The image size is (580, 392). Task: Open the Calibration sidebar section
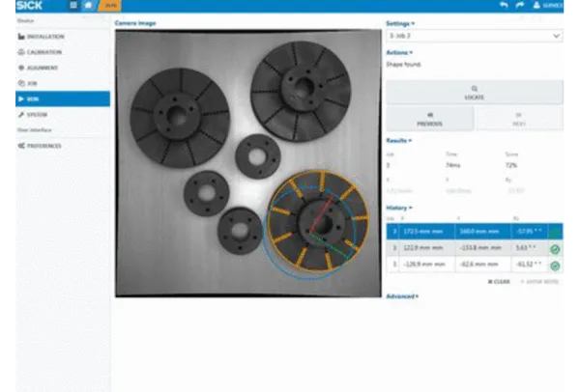[63, 52]
